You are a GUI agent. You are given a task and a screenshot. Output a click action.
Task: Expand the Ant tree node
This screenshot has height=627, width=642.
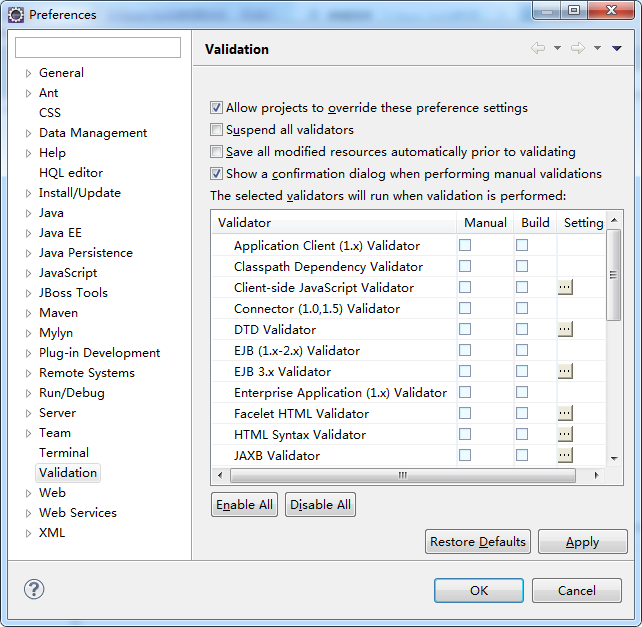click(x=28, y=93)
